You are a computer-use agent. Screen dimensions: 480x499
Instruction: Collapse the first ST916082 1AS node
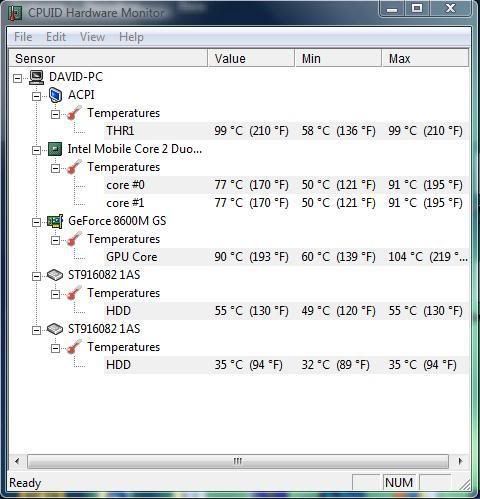coord(36,276)
